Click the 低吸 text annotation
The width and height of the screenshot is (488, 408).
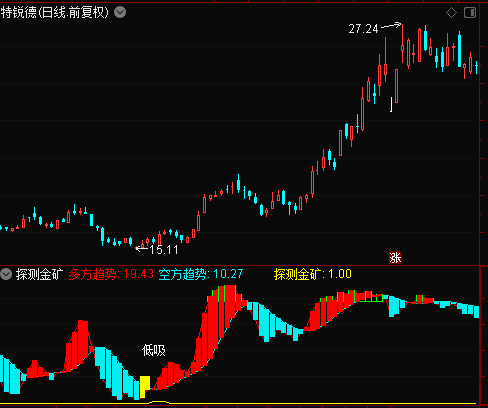(154, 350)
